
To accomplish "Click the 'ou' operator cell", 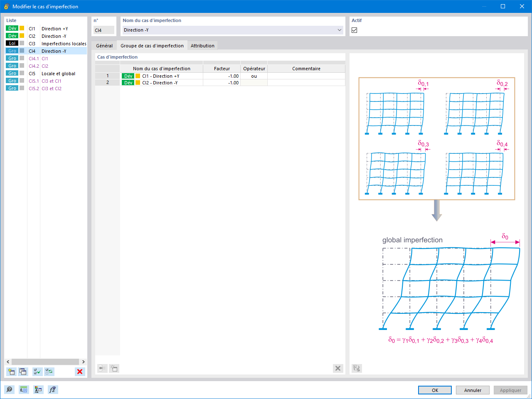I will 254,76.
